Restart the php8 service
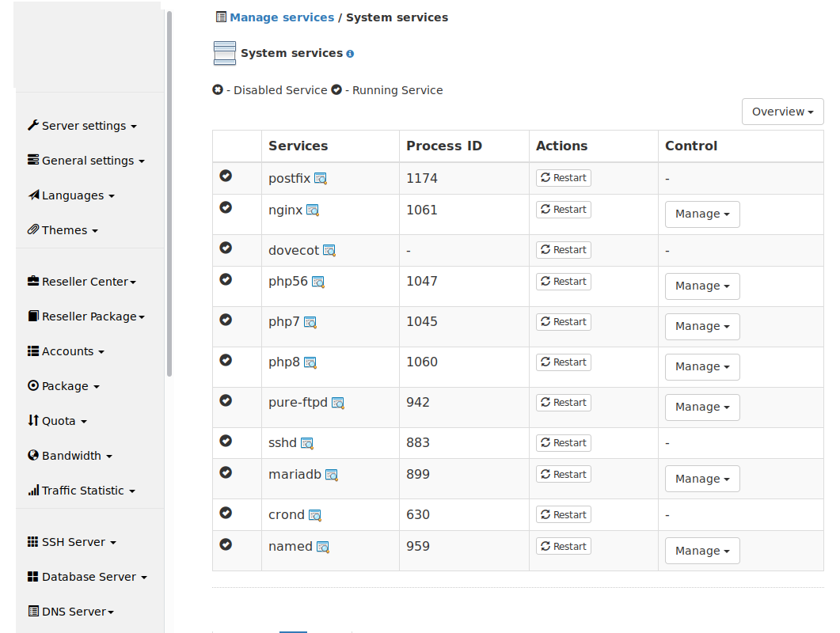Viewport: 840px width, 633px height. pyautogui.click(x=564, y=362)
